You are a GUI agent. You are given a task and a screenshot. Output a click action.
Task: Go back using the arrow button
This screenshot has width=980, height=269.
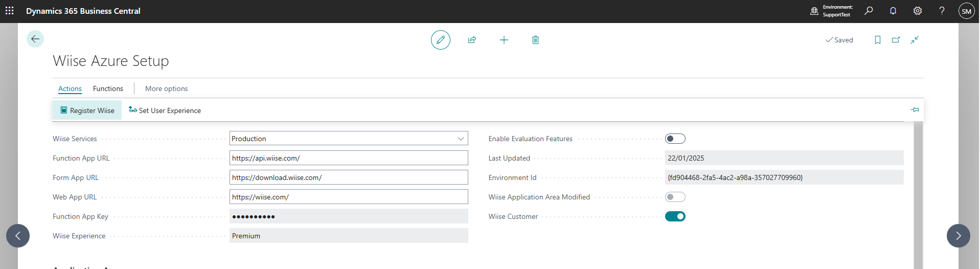pyautogui.click(x=35, y=39)
